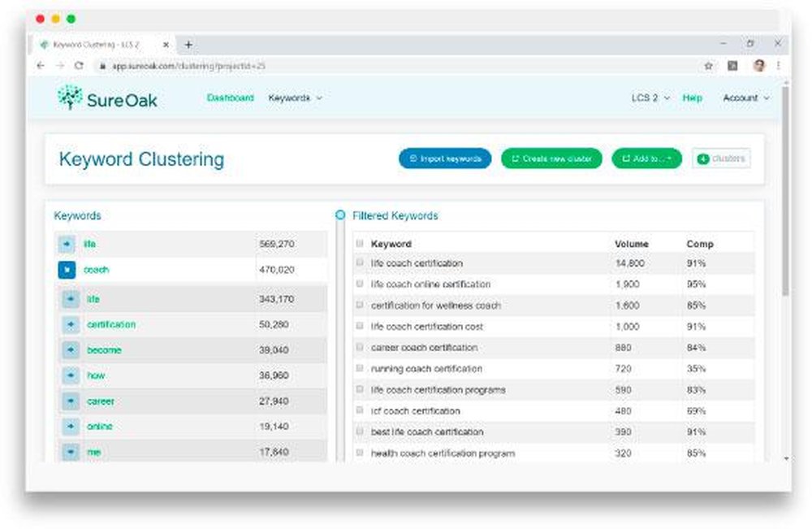Select the 'become' keyword link
This screenshot has height=529, width=812.
tap(104, 349)
